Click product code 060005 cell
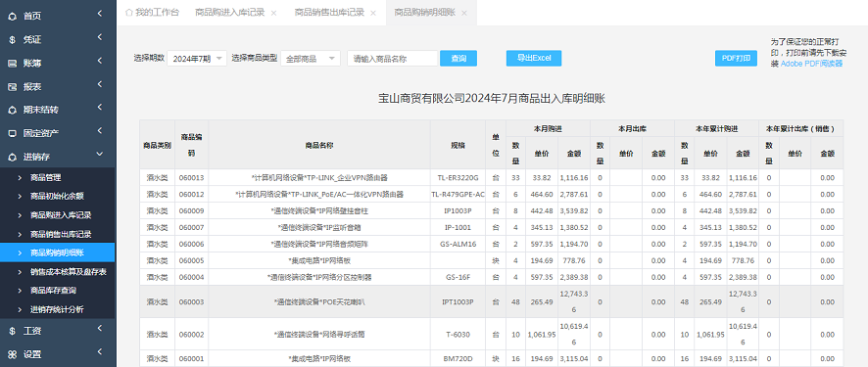The width and height of the screenshot is (868, 367). (192, 261)
